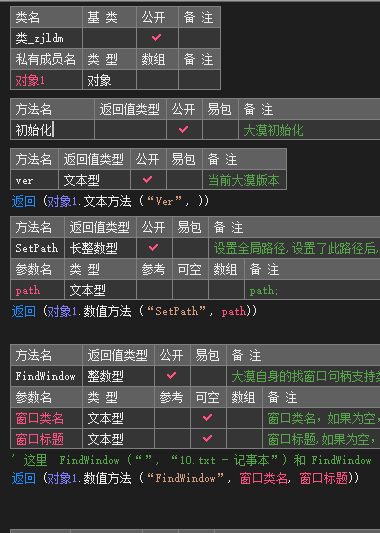Image resolution: width=380 pixels, height=533 pixels.
Task: Click the 数组 cell of parameter path
Action: (226, 290)
